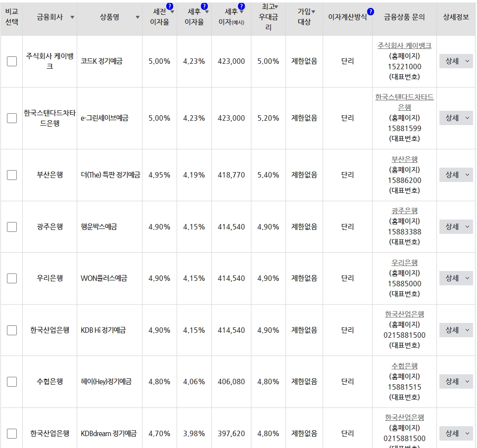The image size is (477, 448).
Task: Click the 5.40% preferential rate cell
Action: pyautogui.click(x=268, y=175)
